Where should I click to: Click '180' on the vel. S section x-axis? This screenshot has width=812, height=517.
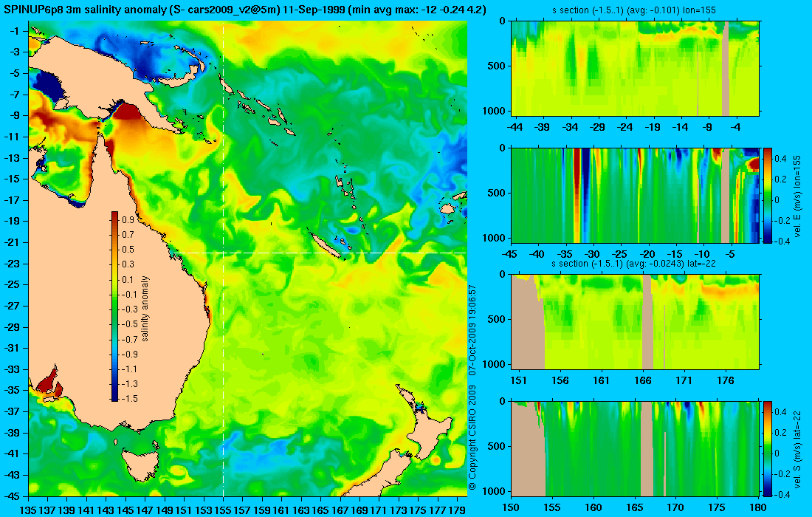pos(758,507)
